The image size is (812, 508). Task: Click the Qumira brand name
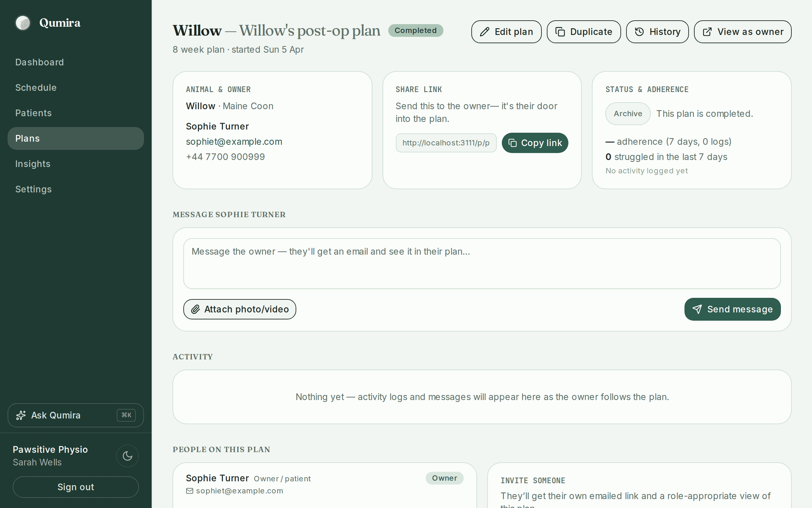coord(60,23)
